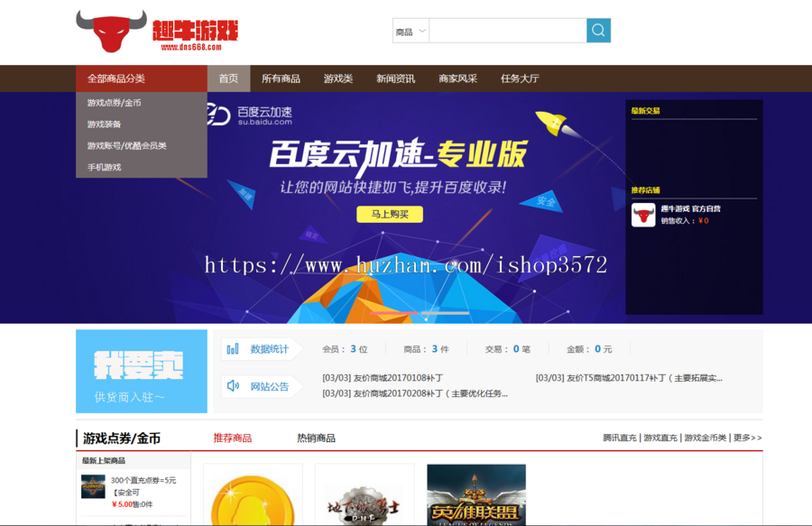Screen dimensions: 812x526
Task: Open the 趣牛游戏 官方自营 shop link
Action: pyautogui.click(x=691, y=208)
